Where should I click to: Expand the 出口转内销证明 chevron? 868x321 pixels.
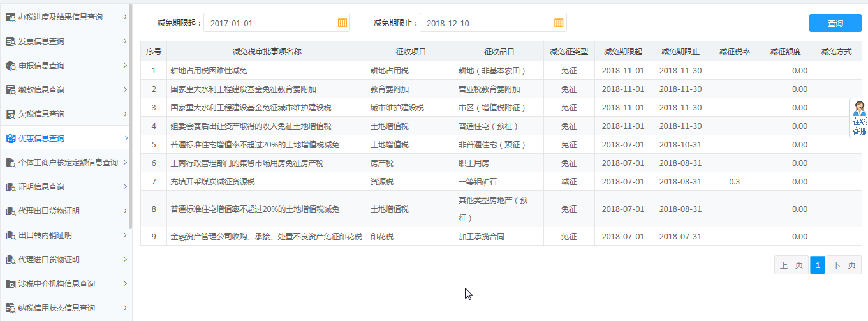tap(125, 235)
